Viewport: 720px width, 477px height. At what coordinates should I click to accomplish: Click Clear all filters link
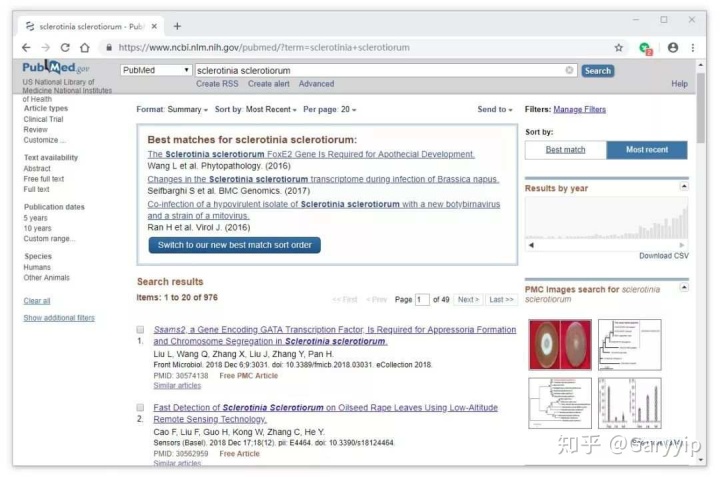click(37, 301)
